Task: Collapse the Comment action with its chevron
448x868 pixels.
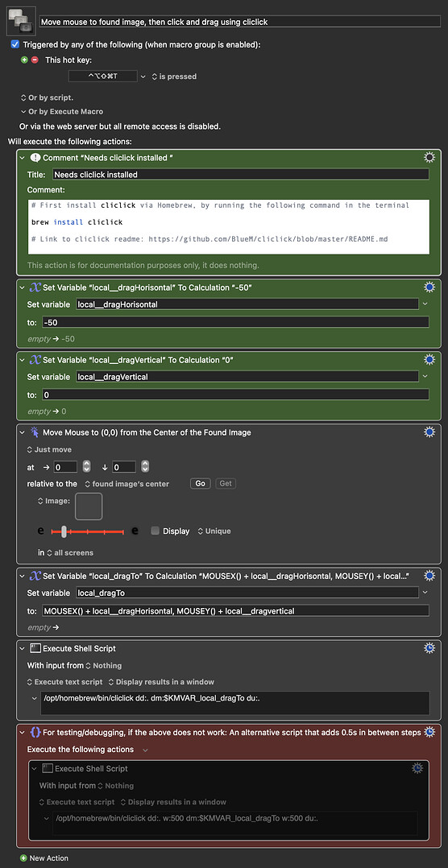Action: (22, 158)
